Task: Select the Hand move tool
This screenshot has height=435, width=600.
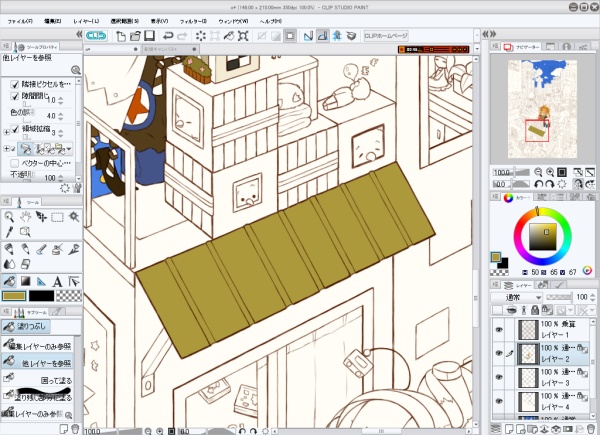Action: tap(25, 216)
